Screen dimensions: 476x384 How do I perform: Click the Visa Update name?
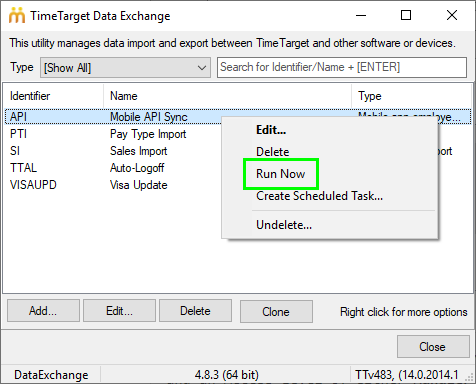click(x=139, y=185)
